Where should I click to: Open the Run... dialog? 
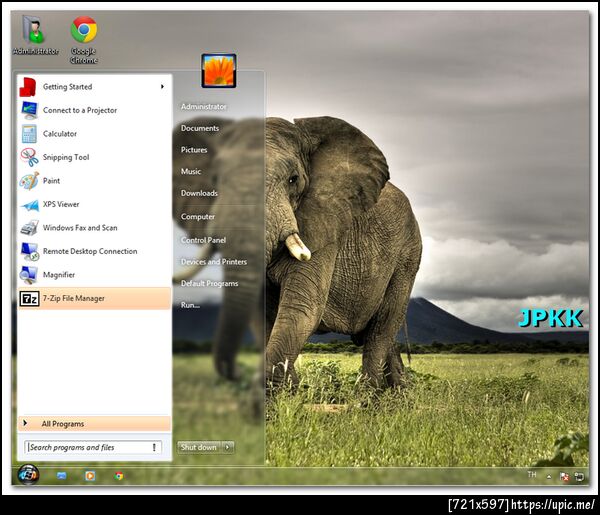click(190, 305)
